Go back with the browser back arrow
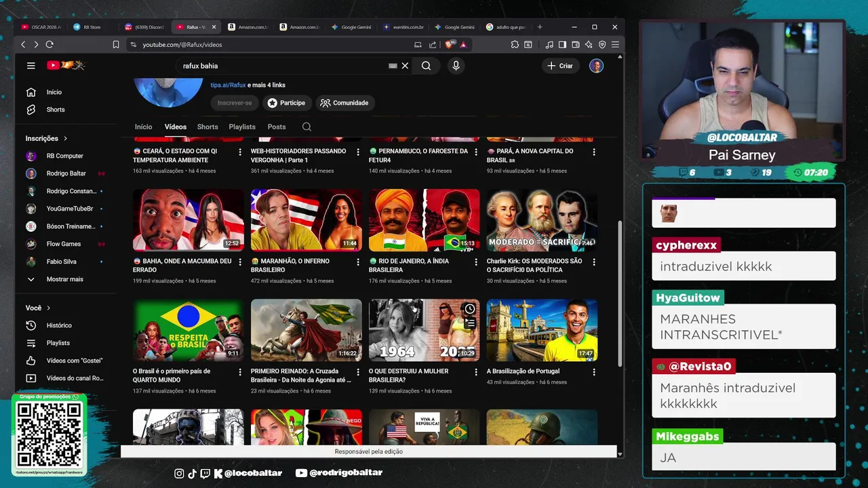Viewport: 868px width, 488px height. click(x=23, y=45)
